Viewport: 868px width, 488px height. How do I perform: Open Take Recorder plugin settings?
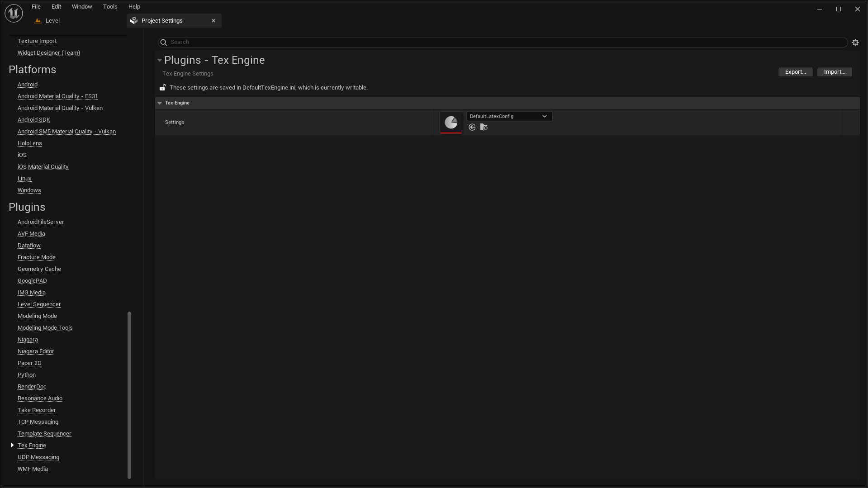[37, 410]
